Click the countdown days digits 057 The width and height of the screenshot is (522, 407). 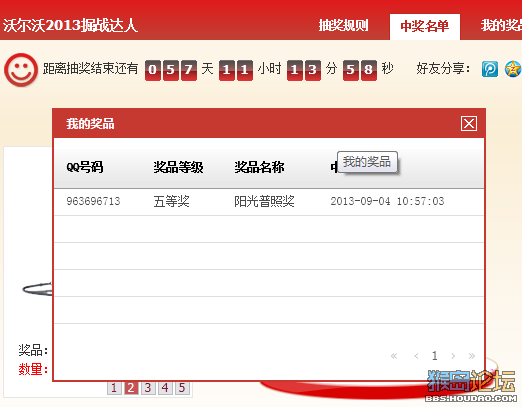tap(171, 70)
